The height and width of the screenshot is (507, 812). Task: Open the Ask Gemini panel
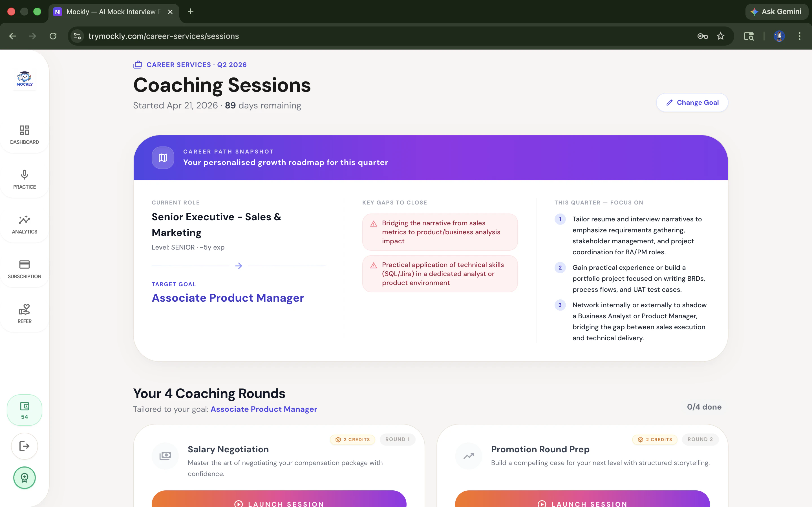tap(776, 12)
